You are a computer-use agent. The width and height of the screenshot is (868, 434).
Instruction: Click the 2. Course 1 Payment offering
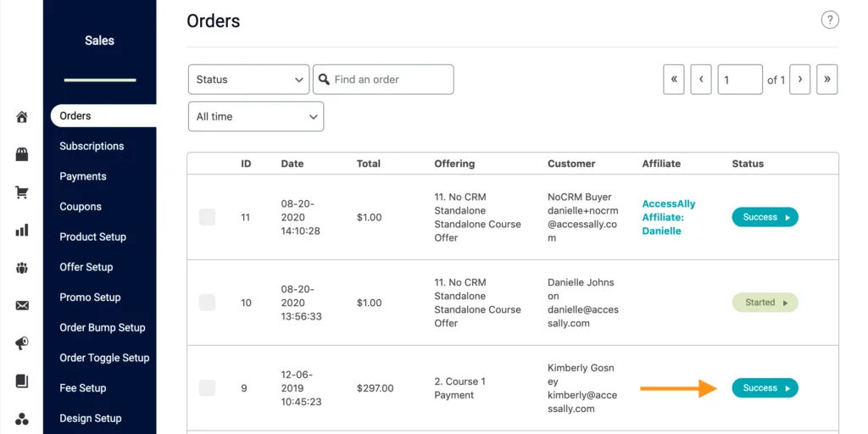[x=459, y=388]
